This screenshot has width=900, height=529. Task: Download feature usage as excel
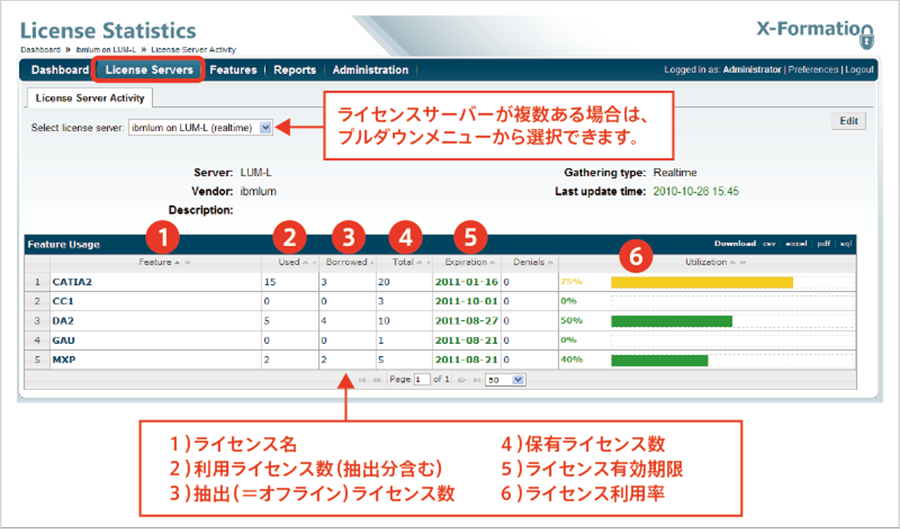pyautogui.click(x=796, y=244)
